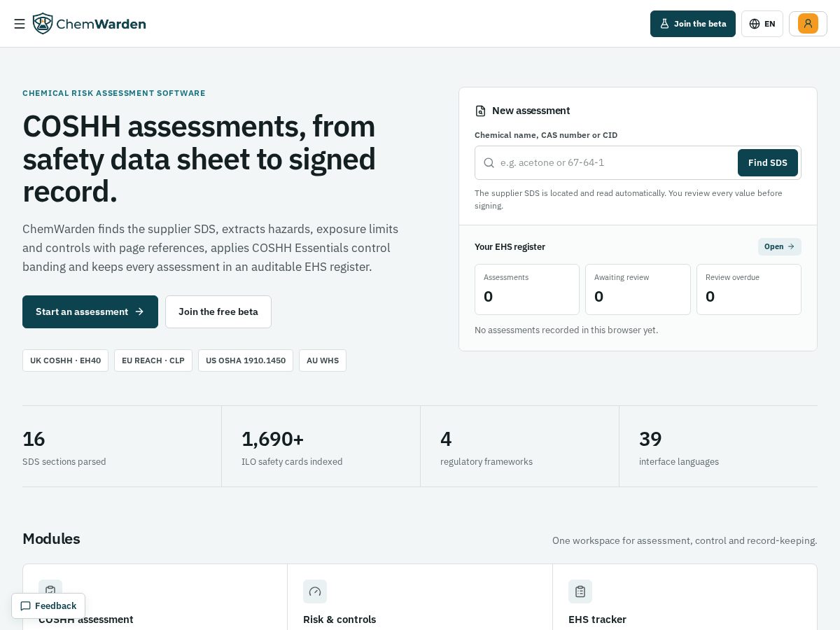Click the EHS tracker checklist icon
The image size is (840, 630).
[x=580, y=591]
